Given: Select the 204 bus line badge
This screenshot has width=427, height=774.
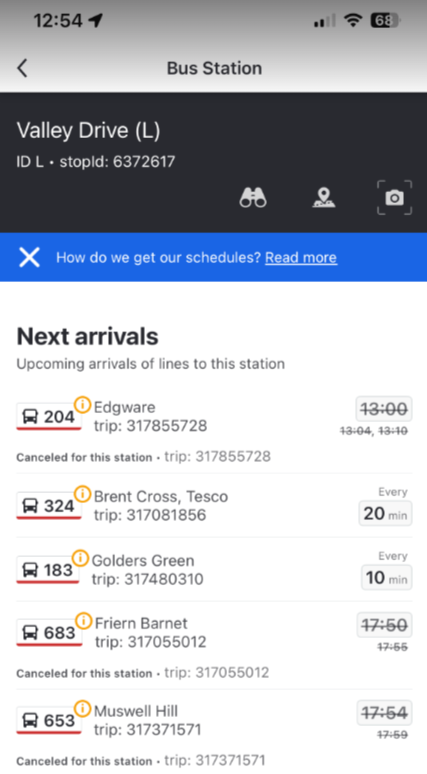Looking at the screenshot, I should (x=49, y=417).
